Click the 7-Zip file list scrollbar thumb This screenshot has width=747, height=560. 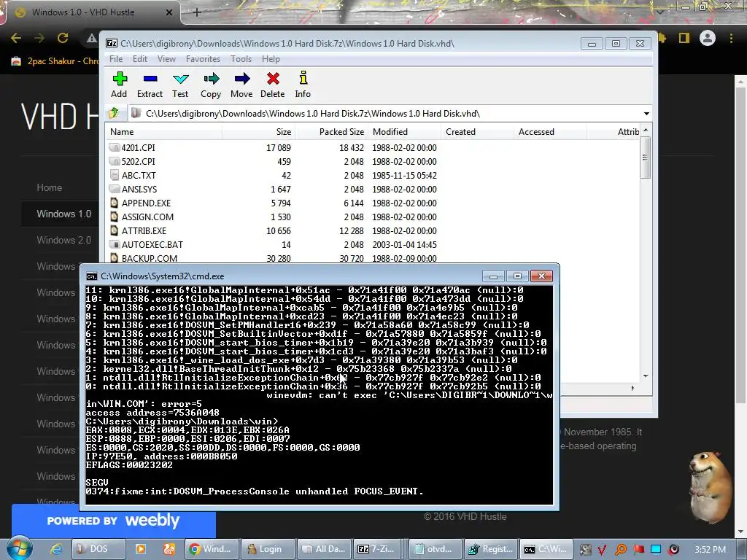pos(646,157)
